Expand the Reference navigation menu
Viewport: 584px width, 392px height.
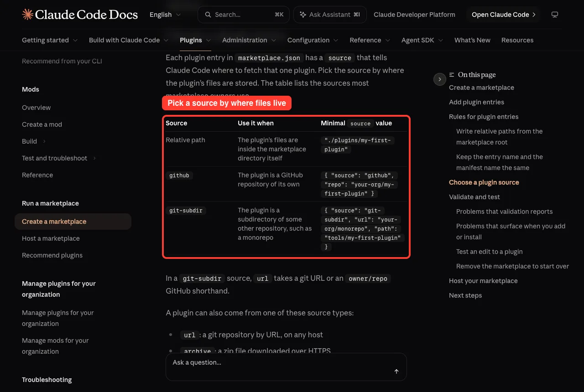pos(370,40)
